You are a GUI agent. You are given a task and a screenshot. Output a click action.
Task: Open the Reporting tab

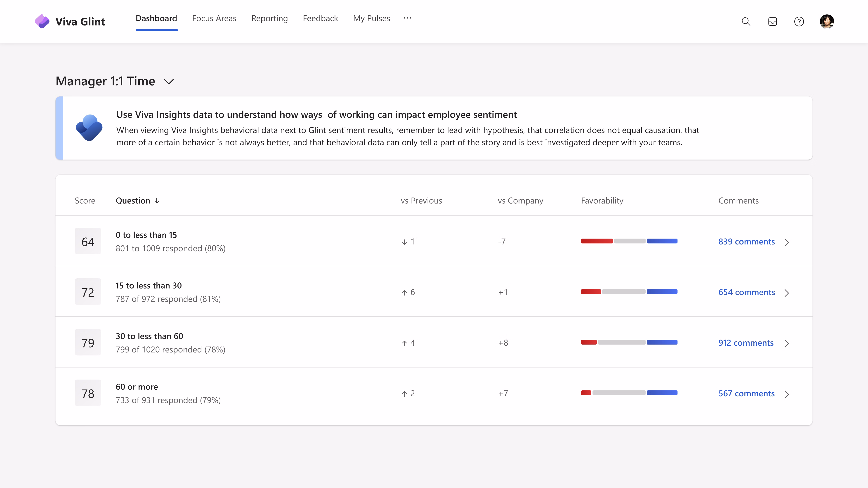270,18
